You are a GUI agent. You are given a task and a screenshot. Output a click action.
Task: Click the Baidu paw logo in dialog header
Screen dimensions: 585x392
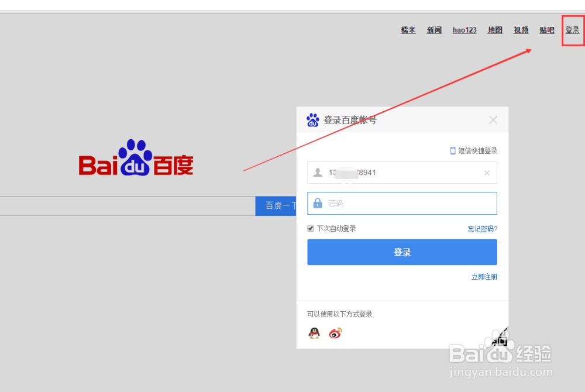click(x=312, y=120)
